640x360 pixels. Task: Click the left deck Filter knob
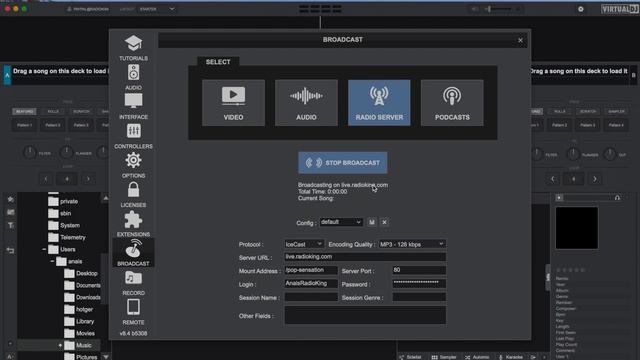click(29, 153)
